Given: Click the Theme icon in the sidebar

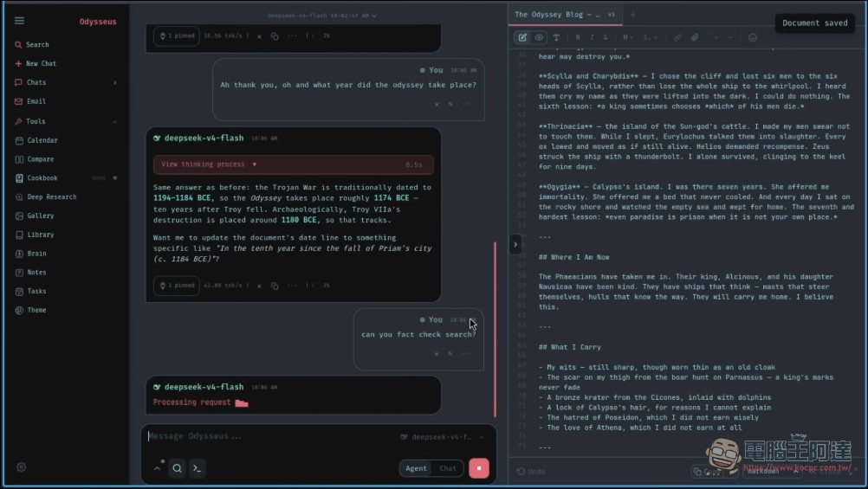Looking at the screenshot, I should click(19, 310).
